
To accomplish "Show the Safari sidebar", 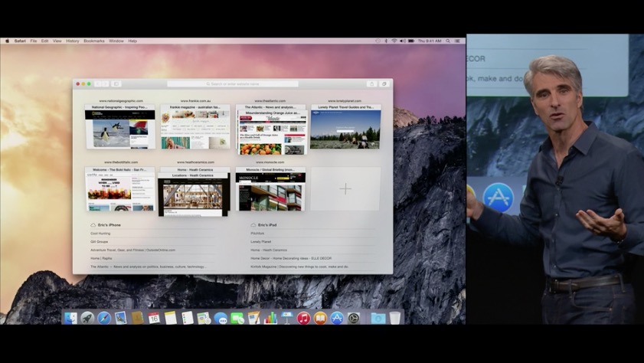I will tap(116, 83).
